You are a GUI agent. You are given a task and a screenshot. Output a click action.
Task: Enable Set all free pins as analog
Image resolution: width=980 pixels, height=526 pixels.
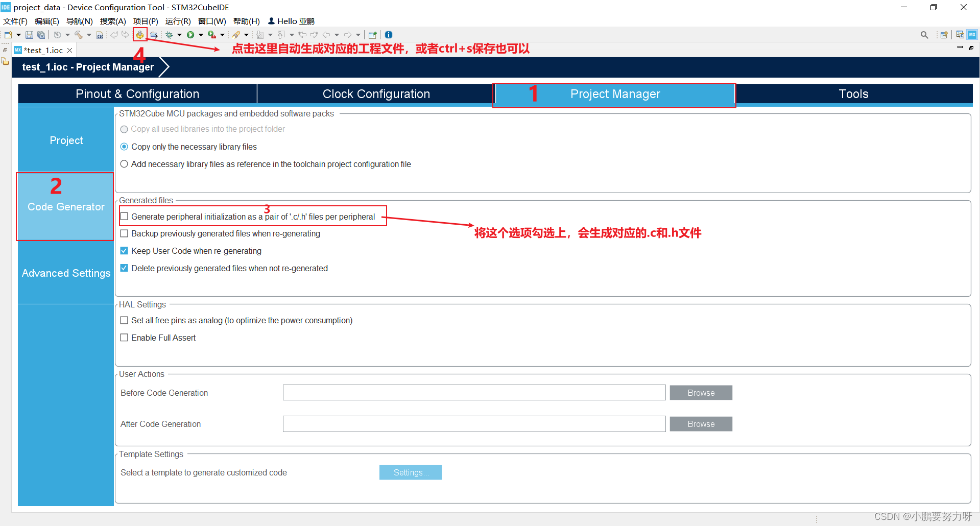click(124, 320)
